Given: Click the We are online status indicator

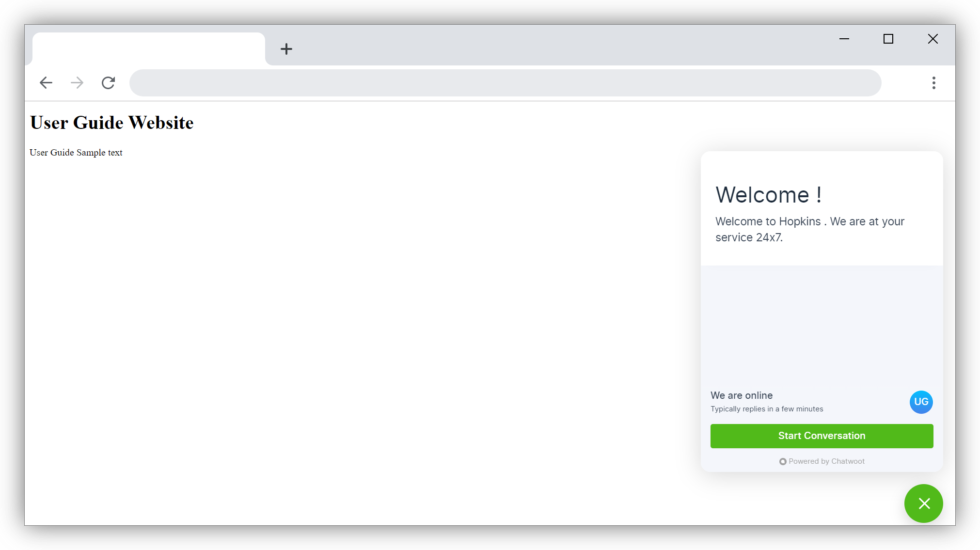Looking at the screenshot, I should tap(742, 394).
